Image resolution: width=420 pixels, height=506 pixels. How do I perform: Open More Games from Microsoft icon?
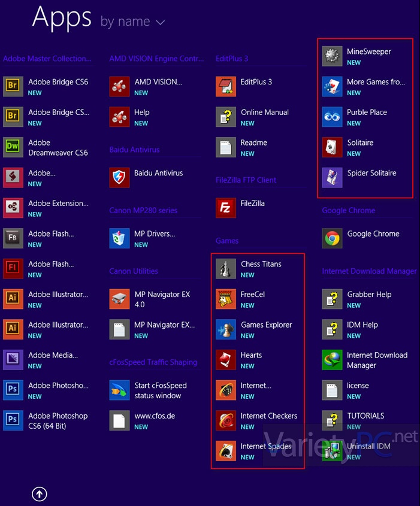(332, 86)
